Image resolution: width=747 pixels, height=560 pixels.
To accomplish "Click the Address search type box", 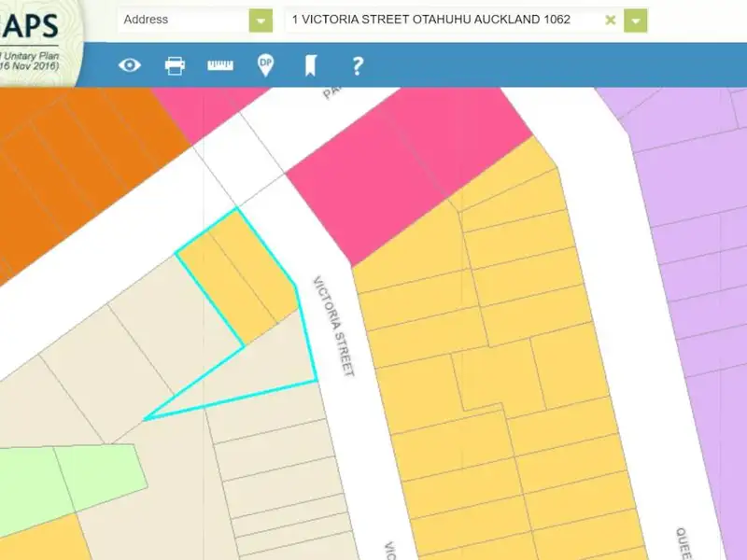I will coord(183,20).
